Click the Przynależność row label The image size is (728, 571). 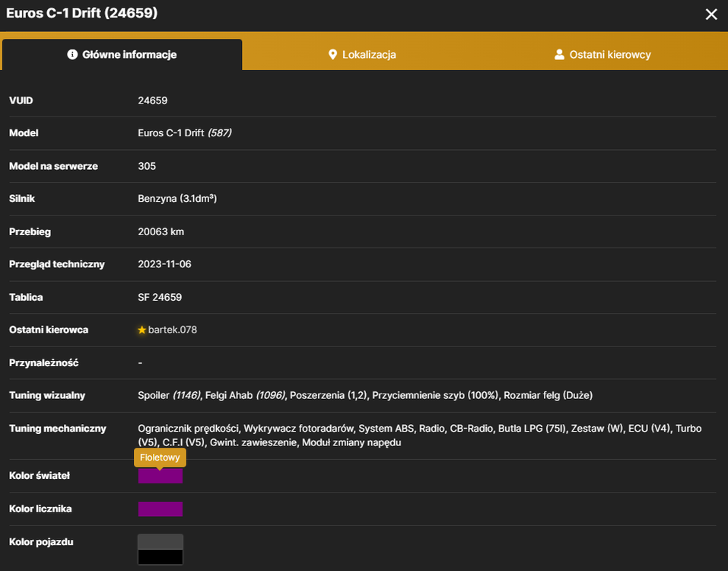(x=43, y=363)
